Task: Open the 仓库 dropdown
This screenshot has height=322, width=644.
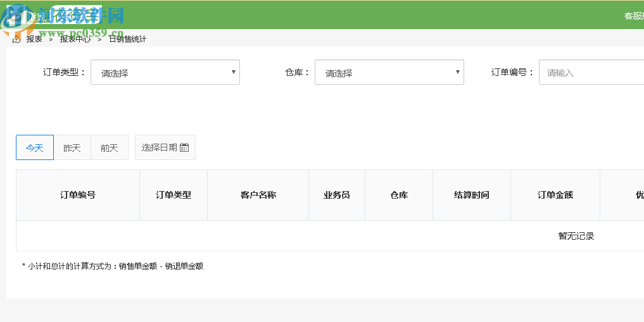Action: click(389, 72)
